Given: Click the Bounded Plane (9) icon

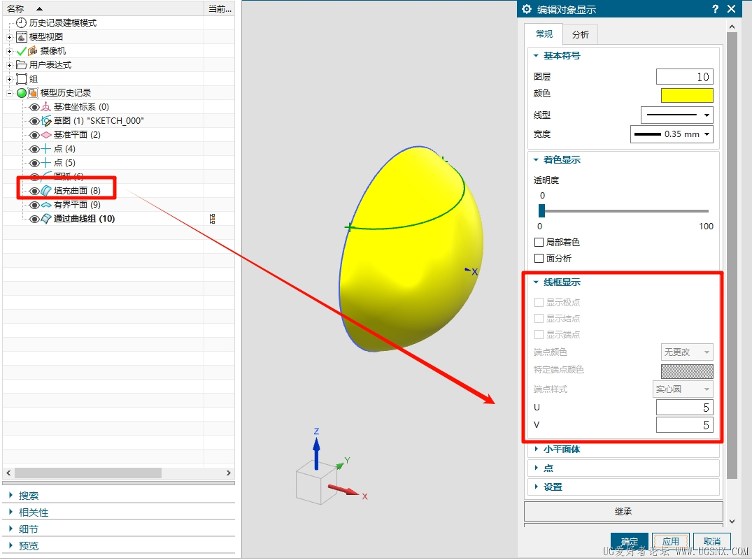Looking at the screenshot, I should [x=46, y=205].
